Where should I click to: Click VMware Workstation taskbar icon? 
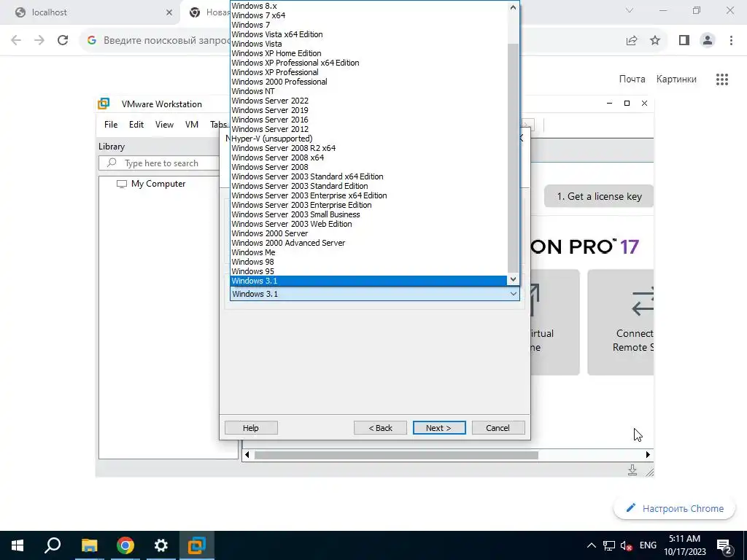pos(197,545)
